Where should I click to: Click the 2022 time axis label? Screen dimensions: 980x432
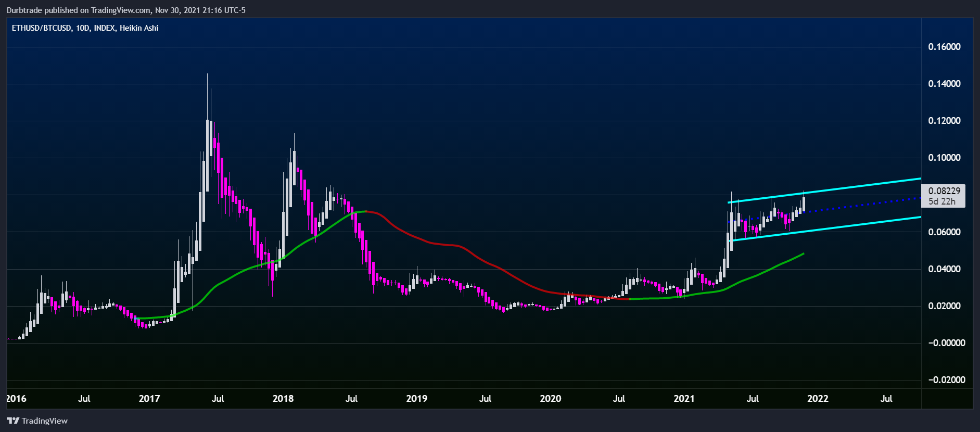(818, 399)
